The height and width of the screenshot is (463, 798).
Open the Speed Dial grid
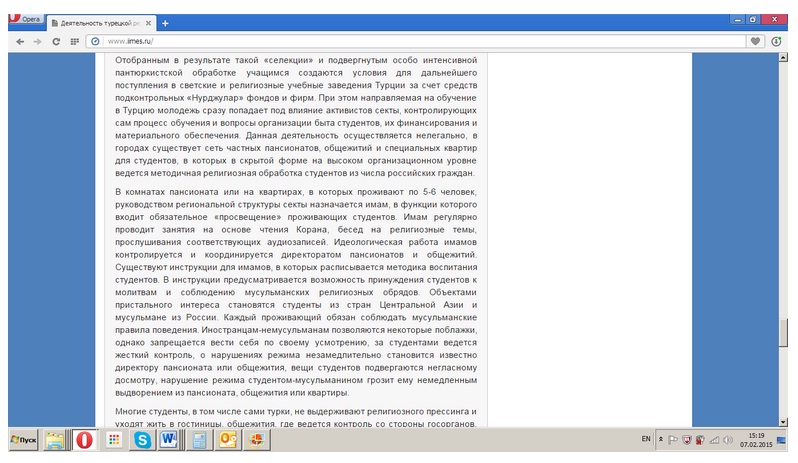pos(74,42)
